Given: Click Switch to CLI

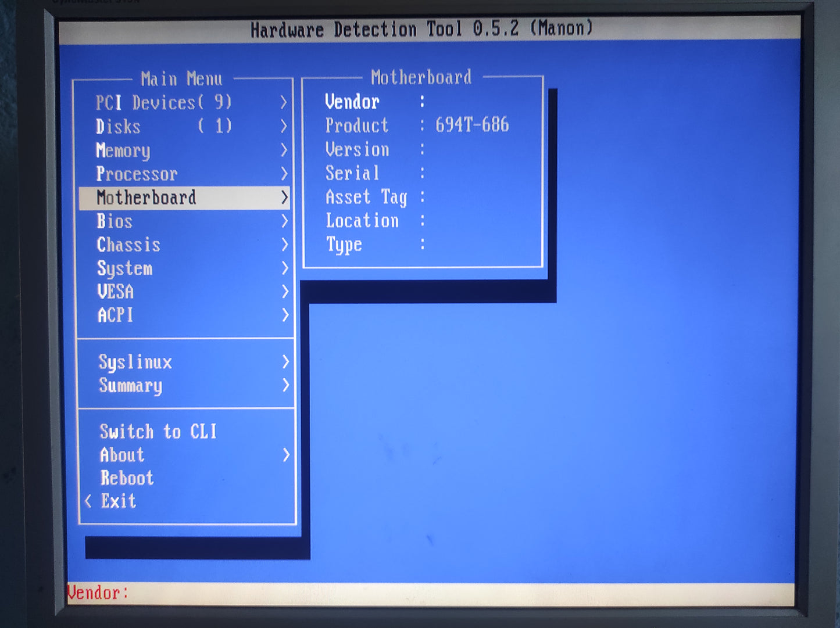Looking at the screenshot, I should tap(158, 432).
